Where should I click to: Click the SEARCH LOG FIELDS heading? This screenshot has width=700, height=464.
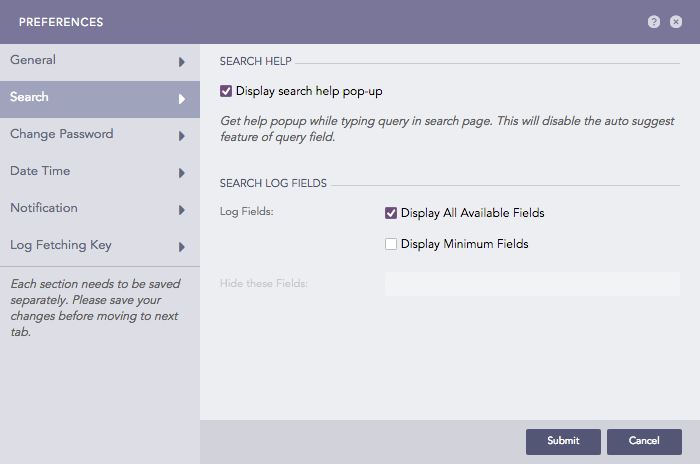point(273,183)
